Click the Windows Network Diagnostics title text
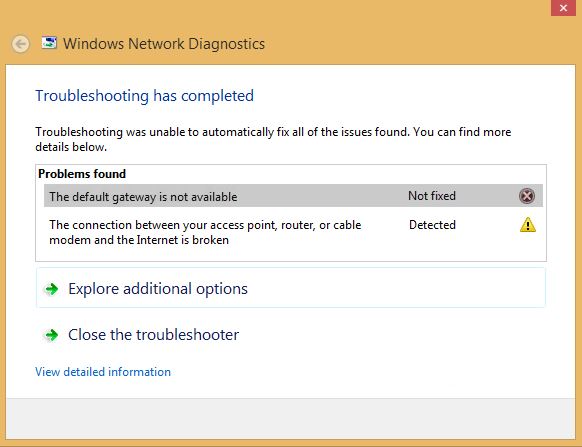This screenshot has width=582, height=447. (164, 44)
